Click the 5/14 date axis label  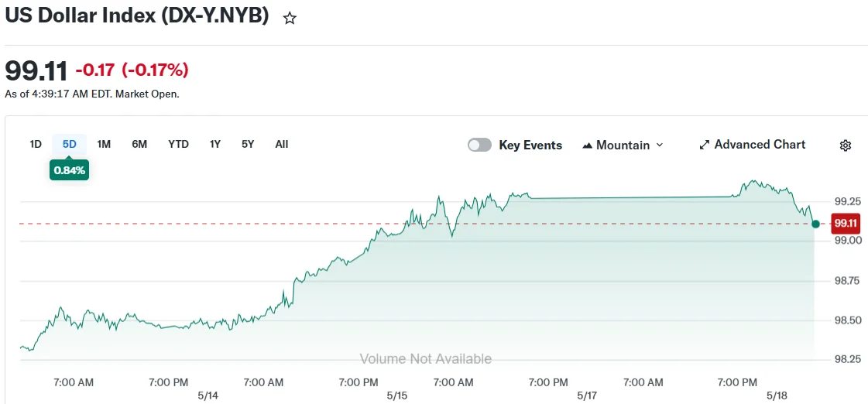(208, 396)
